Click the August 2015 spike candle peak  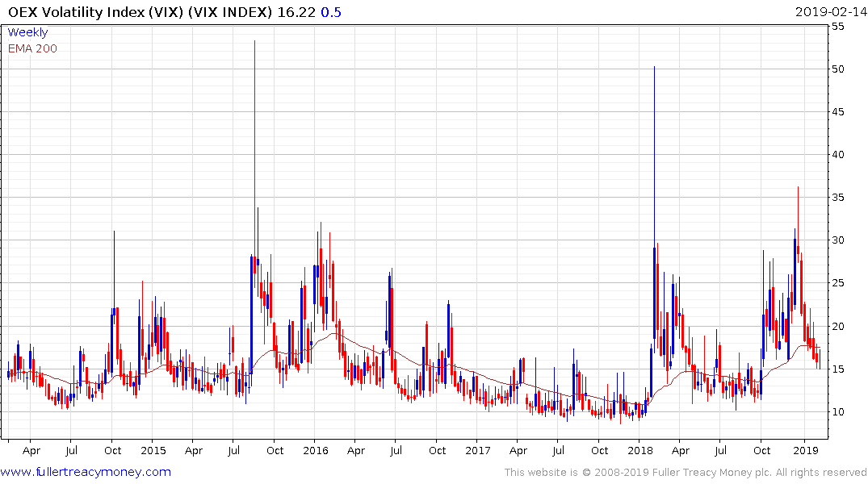pos(254,41)
